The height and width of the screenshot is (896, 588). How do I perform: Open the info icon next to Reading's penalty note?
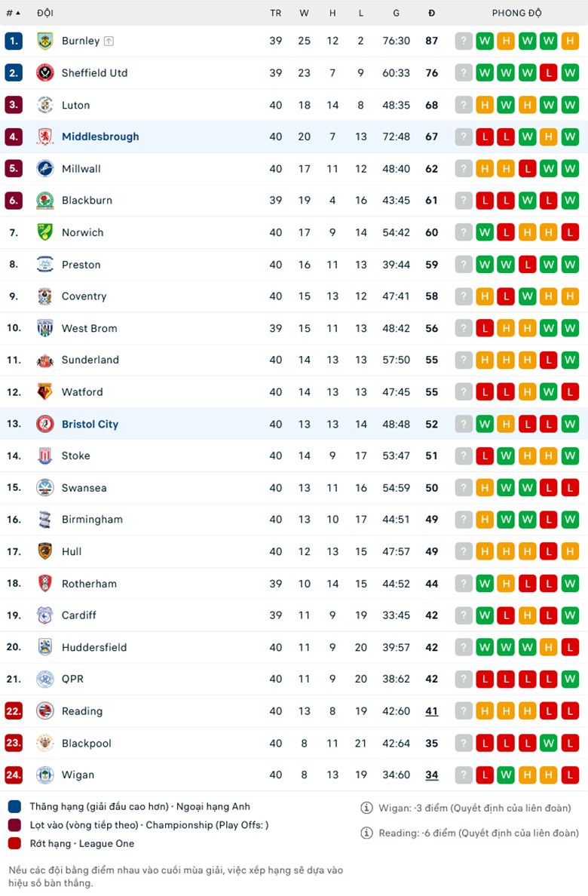[x=365, y=833]
